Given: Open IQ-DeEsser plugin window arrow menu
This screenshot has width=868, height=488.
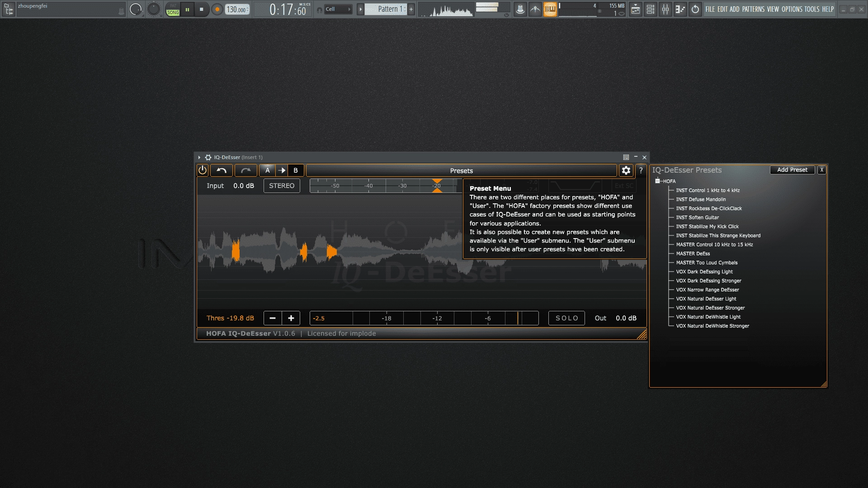Looking at the screenshot, I should [199, 157].
